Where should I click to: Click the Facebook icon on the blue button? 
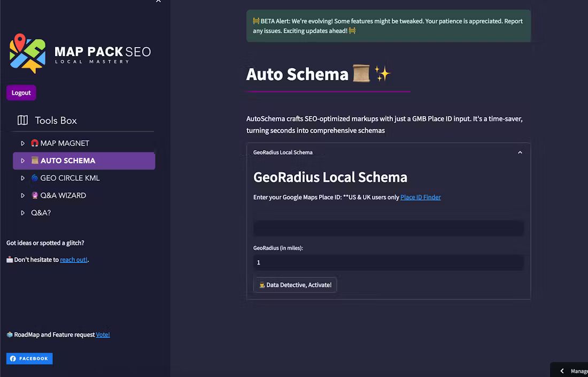(x=12, y=358)
